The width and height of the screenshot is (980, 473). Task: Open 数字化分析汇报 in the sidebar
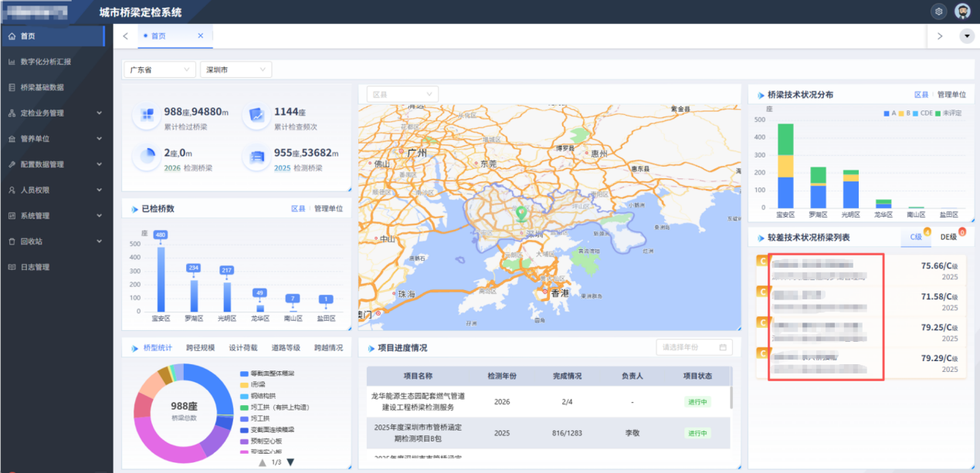click(46, 62)
